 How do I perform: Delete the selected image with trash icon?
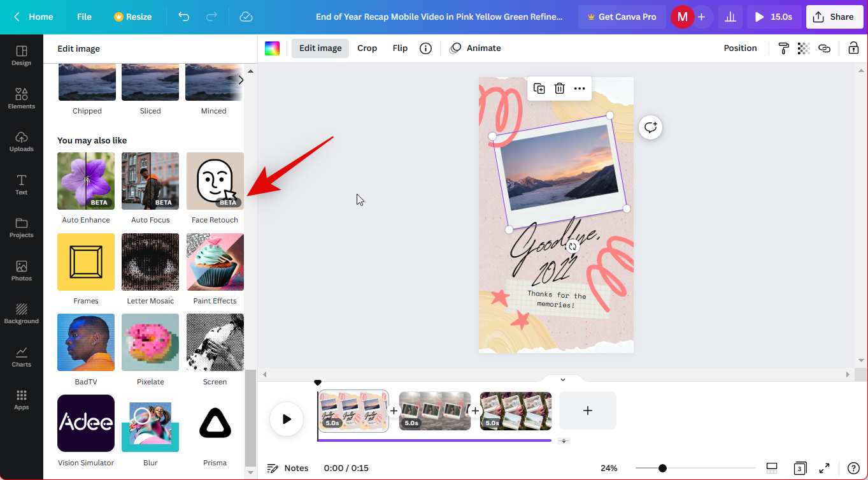[x=559, y=89]
